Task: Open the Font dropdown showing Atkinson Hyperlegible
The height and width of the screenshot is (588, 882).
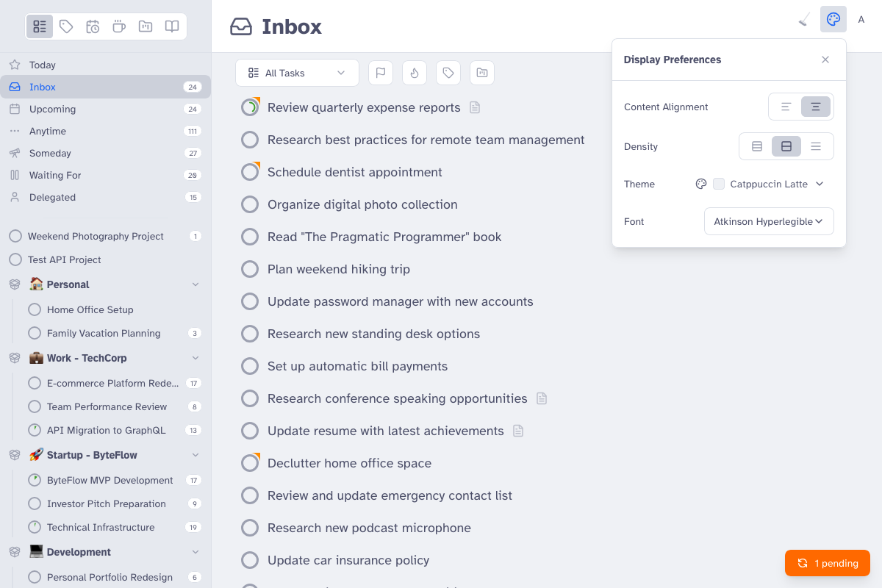Action: pyautogui.click(x=769, y=221)
